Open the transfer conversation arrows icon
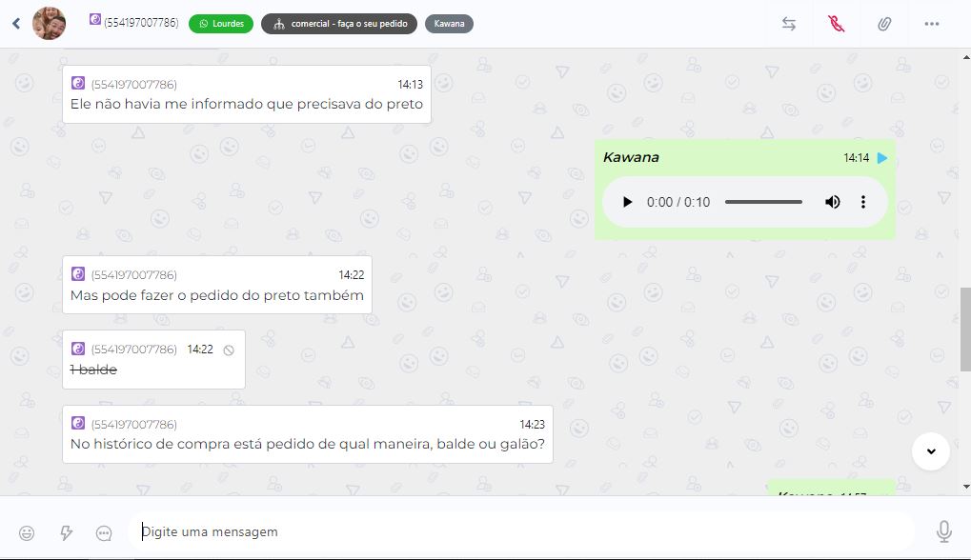971x560 pixels. point(788,24)
